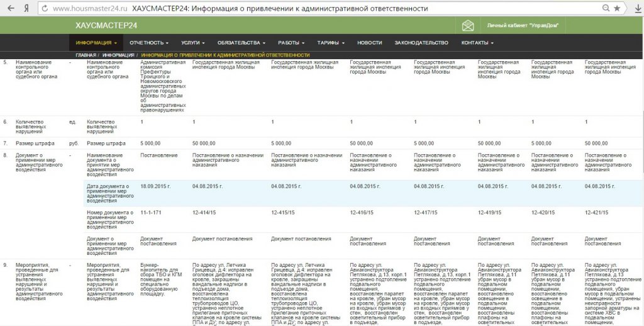644x326 pixels.
Task: Select document number 12-416/15
Action: point(362,213)
